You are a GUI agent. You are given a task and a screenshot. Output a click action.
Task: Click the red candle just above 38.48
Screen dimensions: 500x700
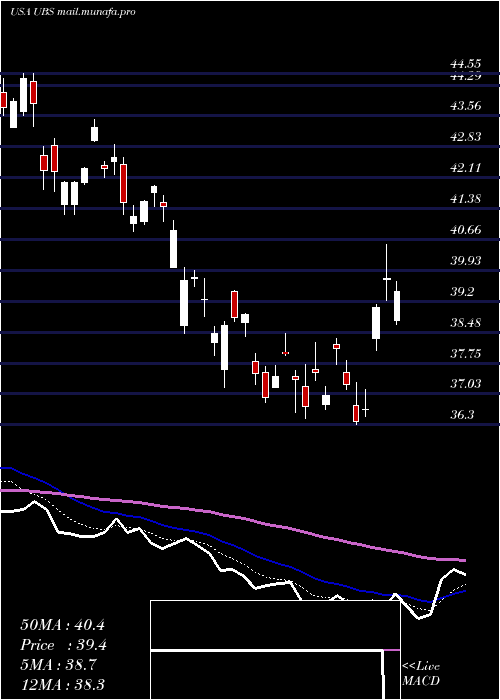[x=234, y=304]
